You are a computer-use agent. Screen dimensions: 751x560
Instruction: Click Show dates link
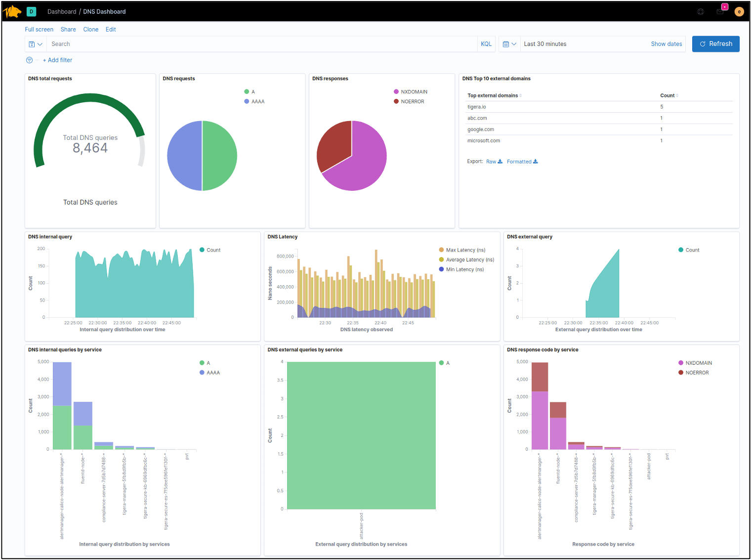667,44
